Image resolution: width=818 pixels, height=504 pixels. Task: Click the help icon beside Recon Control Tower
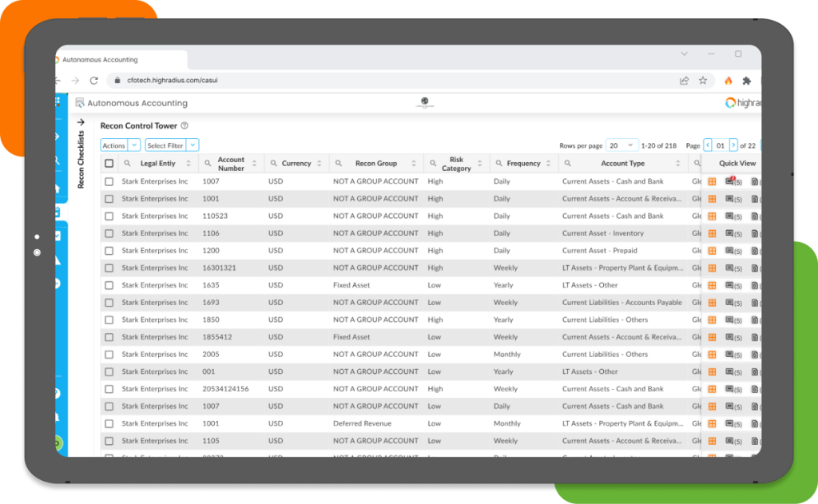pyautogui.click(x=185, y=126)
